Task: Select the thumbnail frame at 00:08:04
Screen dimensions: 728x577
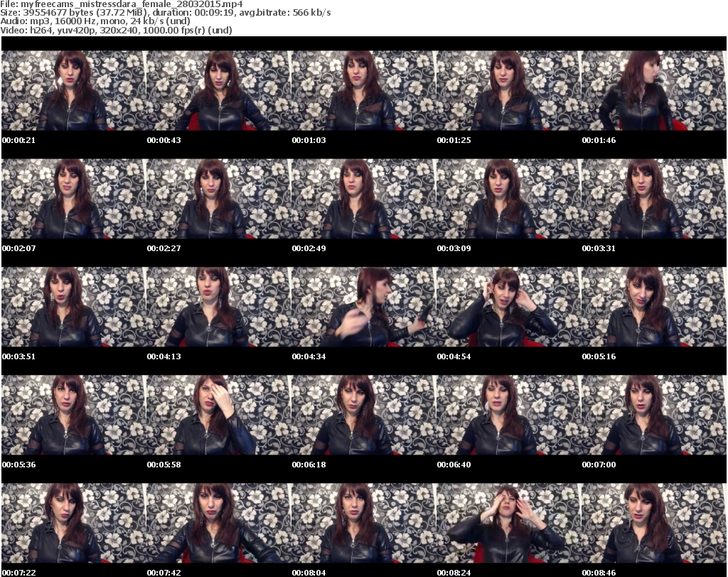Action: click(x=363, y=524)
